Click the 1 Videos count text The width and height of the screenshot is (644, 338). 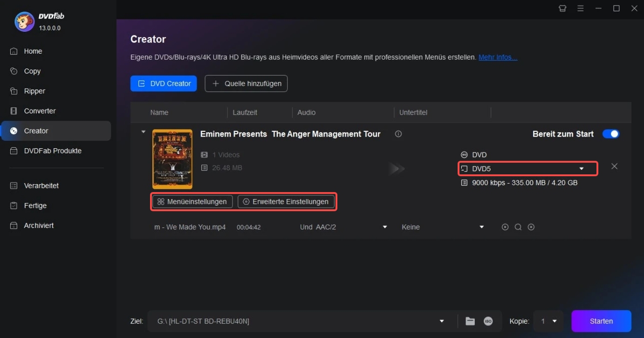click(x=226, y=155)
